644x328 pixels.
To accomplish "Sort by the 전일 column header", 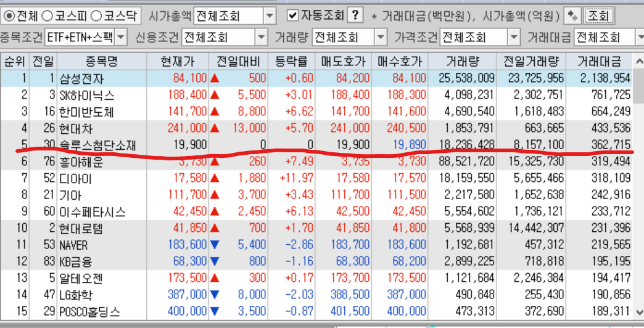I will (43, 62).
